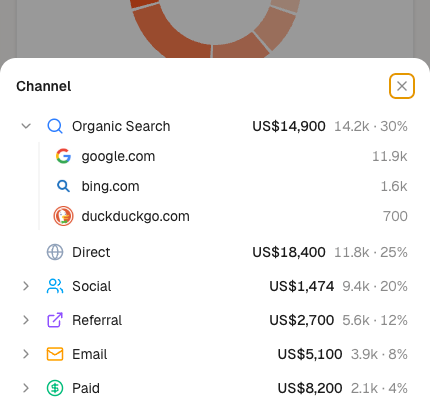The width and height of the screenshot is (430, 420).
Task: Collapse the Organic Search channel
Action: [26, 126]
